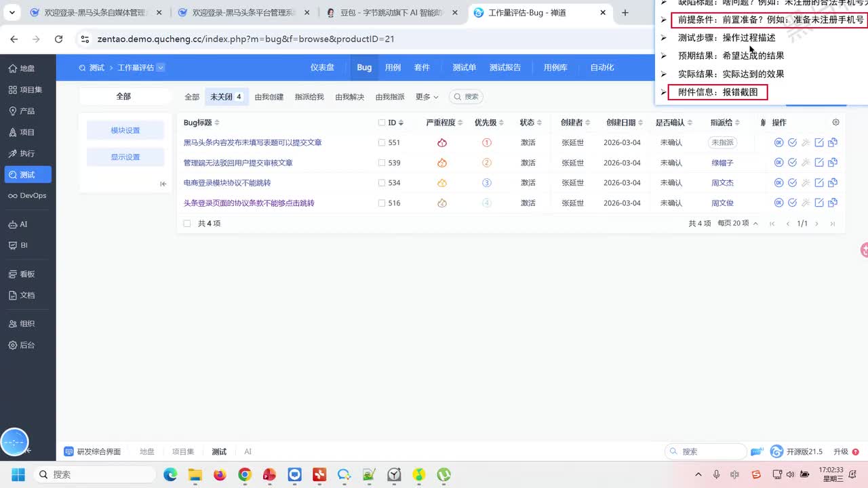The height and width of the screenshot is (488, 868).
Task: Switch to 套件 tab
Action: [422, 68]
